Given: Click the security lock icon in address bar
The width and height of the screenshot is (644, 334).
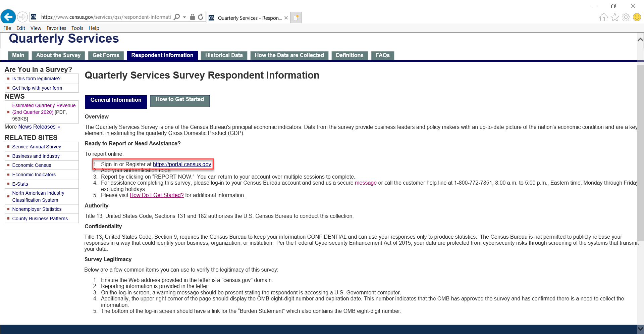Looking at the screenshot, I should [193, 17].
